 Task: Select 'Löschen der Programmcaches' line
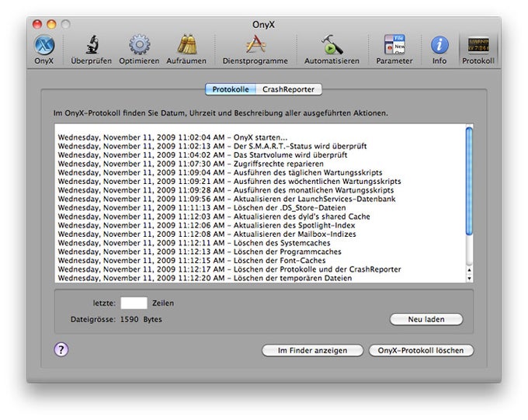coord(200,252)
